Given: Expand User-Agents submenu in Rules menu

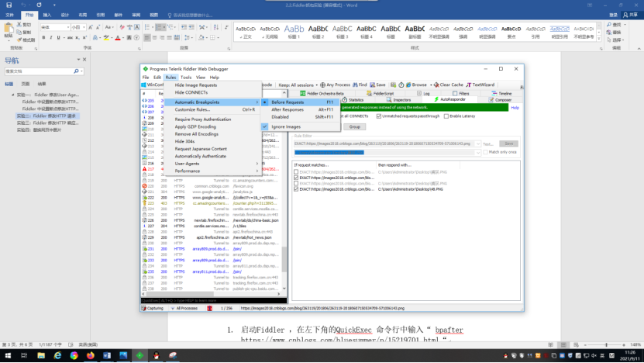Looking at the screenshot, I should (212, 164).
